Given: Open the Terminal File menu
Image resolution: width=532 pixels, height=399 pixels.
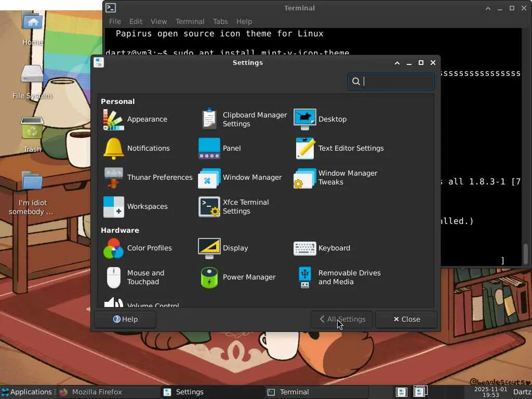Looking at the screenshot, I should click(115, 21).
